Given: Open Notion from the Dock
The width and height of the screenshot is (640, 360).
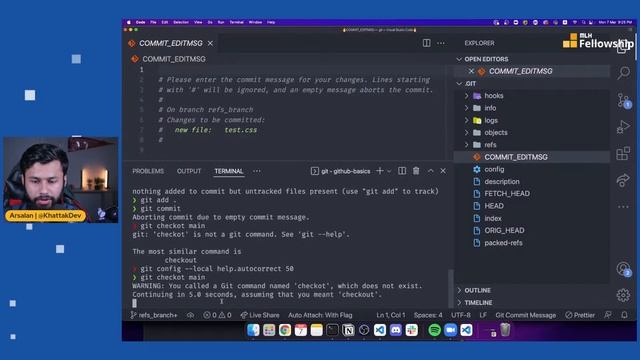Looking at the screenshot, I should click(x=348, y=330).
